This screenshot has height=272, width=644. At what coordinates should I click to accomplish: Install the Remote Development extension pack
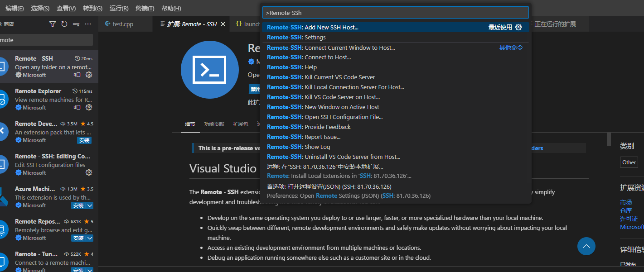click(84, 140)
